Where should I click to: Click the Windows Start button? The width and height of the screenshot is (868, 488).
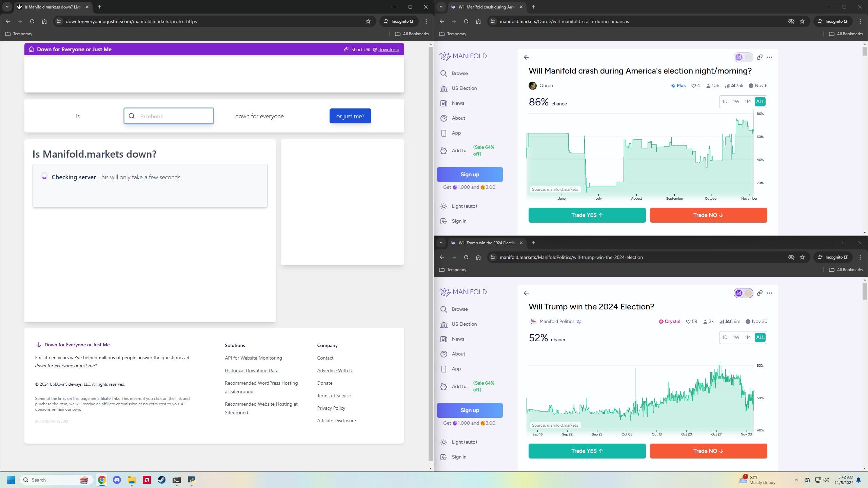11,480
